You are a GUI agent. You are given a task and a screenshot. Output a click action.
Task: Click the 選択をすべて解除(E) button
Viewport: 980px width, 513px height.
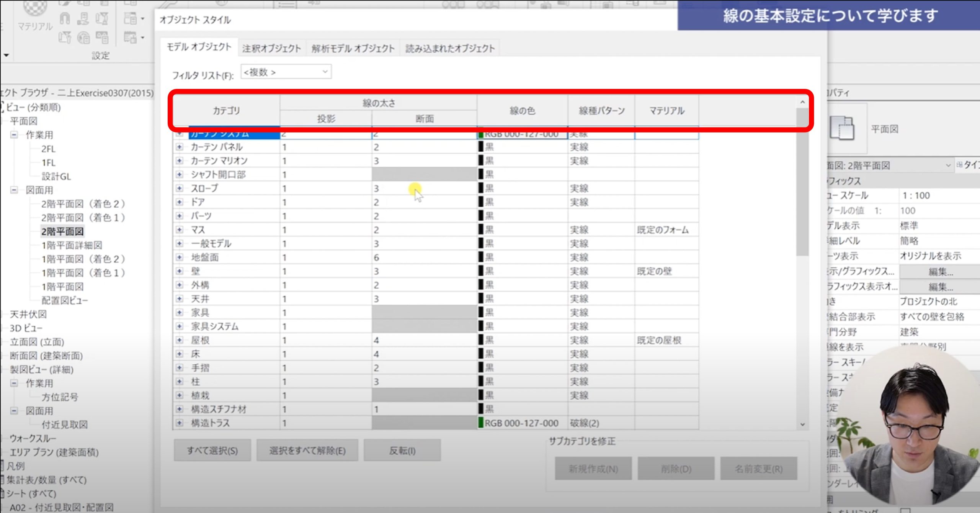pos(307,451)
